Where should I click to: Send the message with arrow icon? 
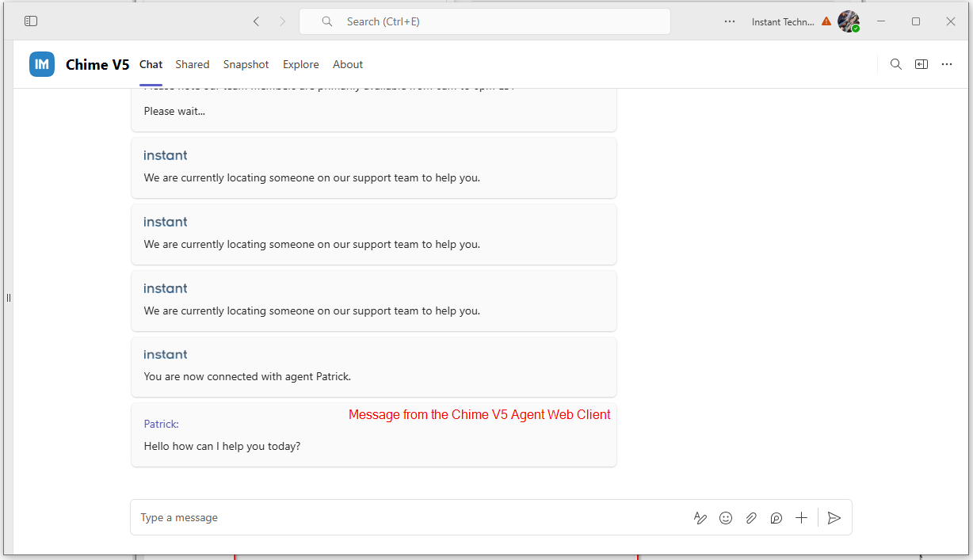click(834, 518)
